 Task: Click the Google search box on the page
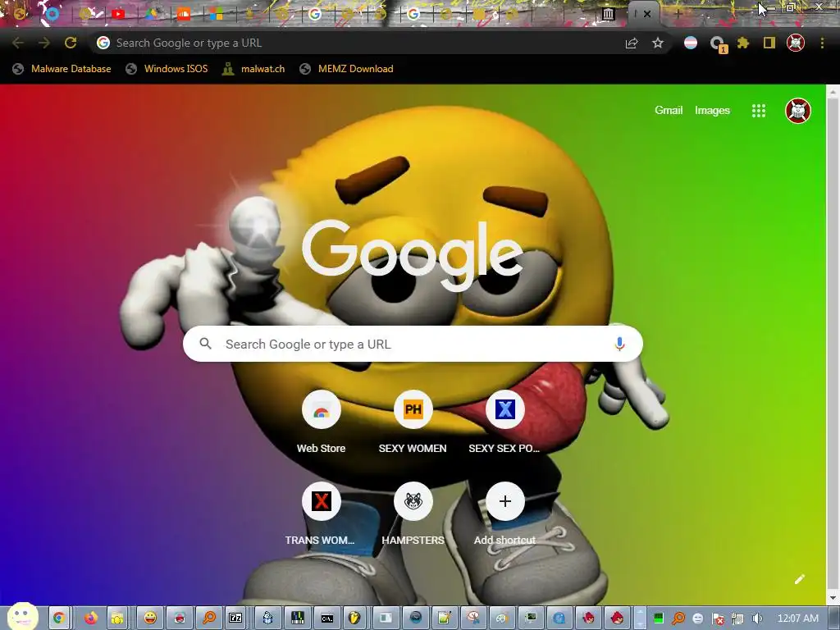point(413,344)
